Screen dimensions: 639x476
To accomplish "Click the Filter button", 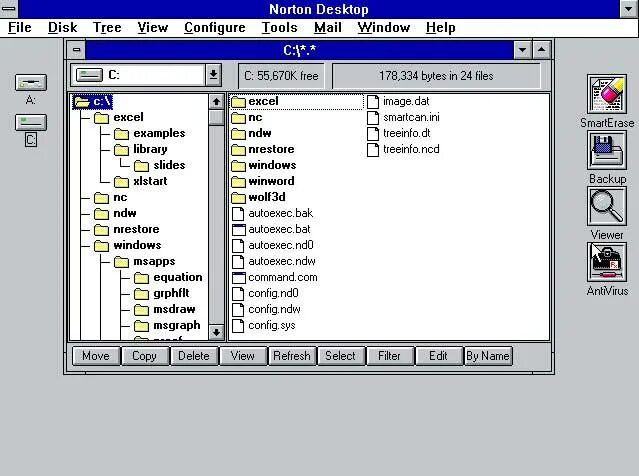I will pyautogui.click(x=390, y=356).
